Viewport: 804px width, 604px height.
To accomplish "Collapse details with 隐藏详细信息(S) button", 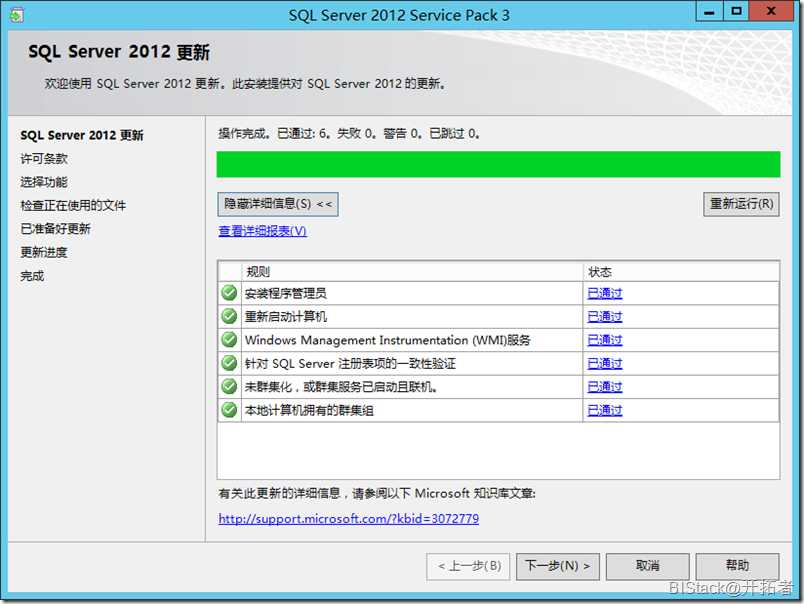I will click(278, 204).
